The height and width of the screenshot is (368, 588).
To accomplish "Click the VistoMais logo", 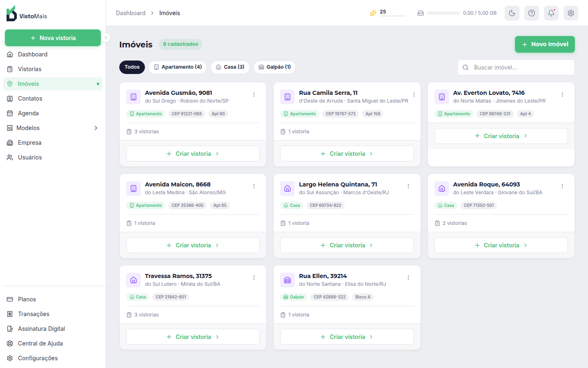I will pyautogui.click(x=27, y=13).
